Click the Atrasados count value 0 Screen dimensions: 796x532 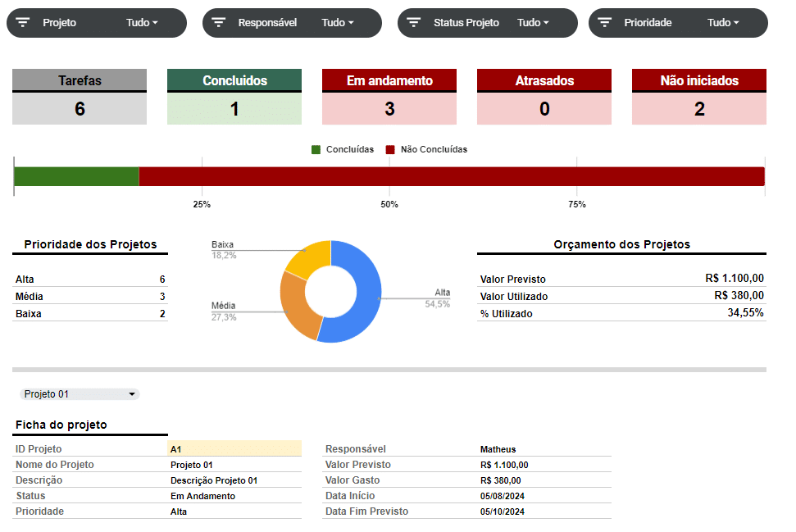(544, 109)
